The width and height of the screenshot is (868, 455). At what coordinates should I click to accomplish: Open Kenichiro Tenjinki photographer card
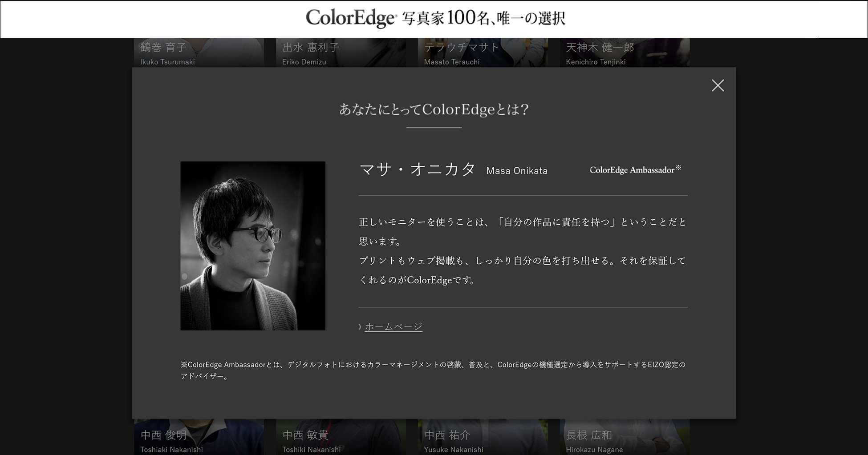click(625, 52)
